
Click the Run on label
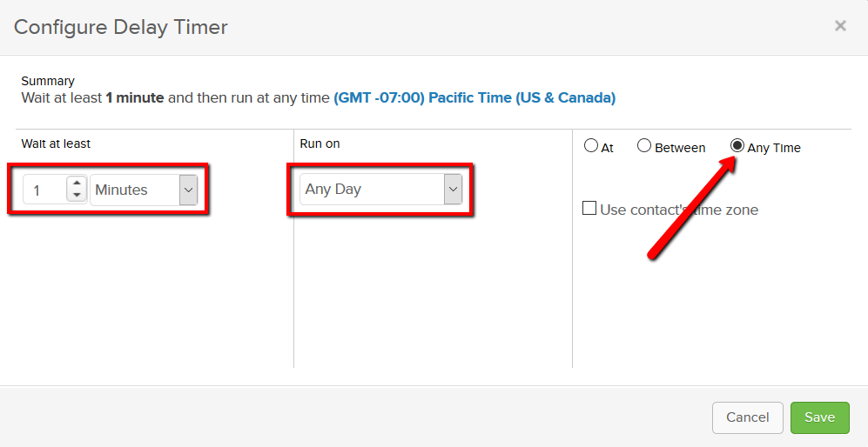coord(320,143)
